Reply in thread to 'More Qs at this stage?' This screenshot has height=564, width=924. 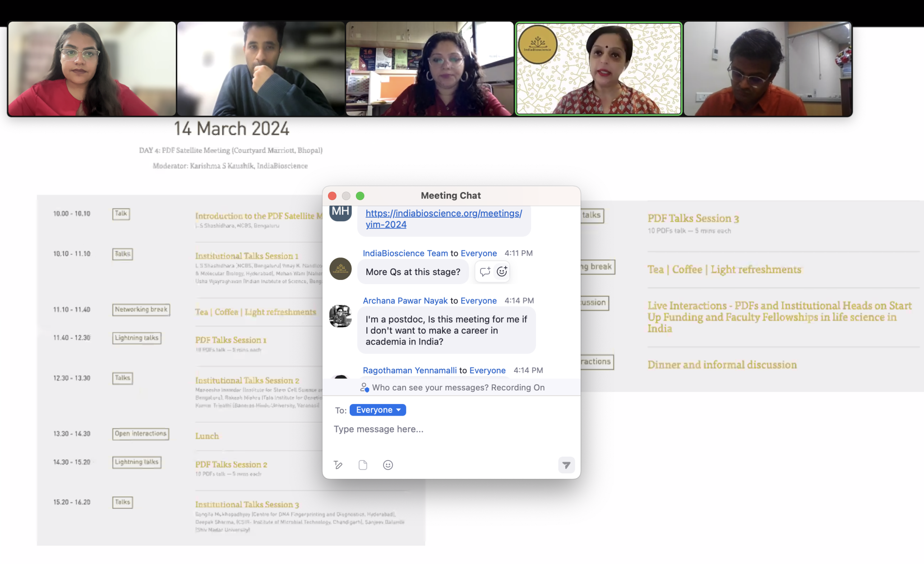(485, 271)
